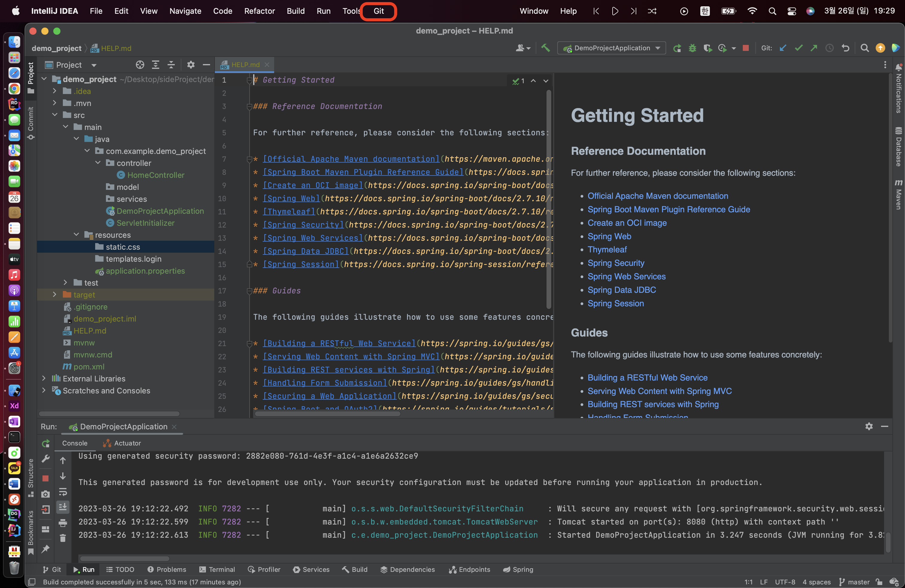Screen dimensions: 905x588
Task: Click Select Opened File target icon
Action: point(140,65)
